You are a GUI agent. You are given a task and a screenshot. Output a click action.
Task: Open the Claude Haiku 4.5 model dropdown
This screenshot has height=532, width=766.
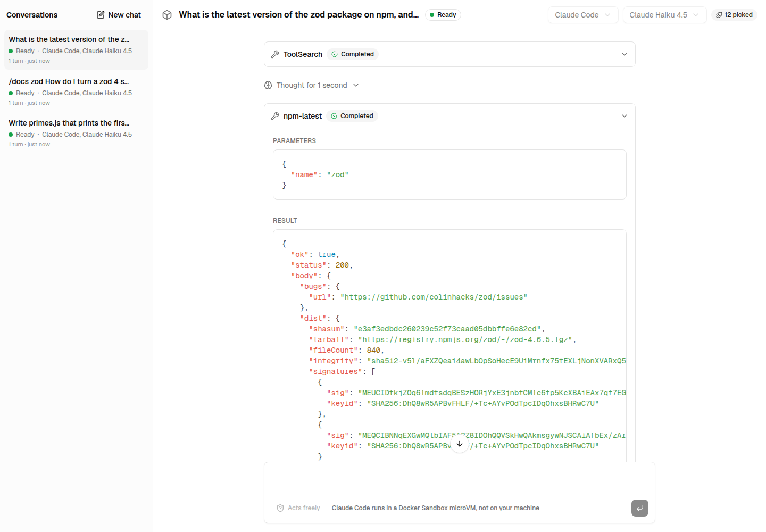tap(664, 15)
